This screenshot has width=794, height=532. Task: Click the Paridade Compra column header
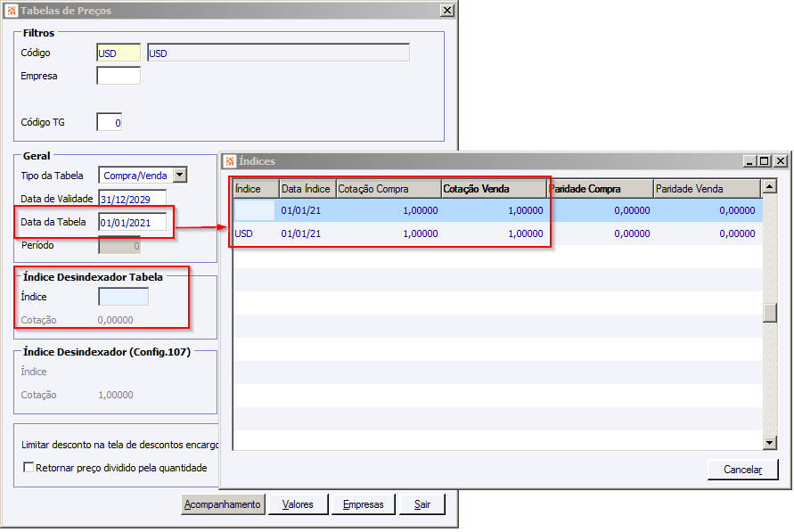(601, 189)
